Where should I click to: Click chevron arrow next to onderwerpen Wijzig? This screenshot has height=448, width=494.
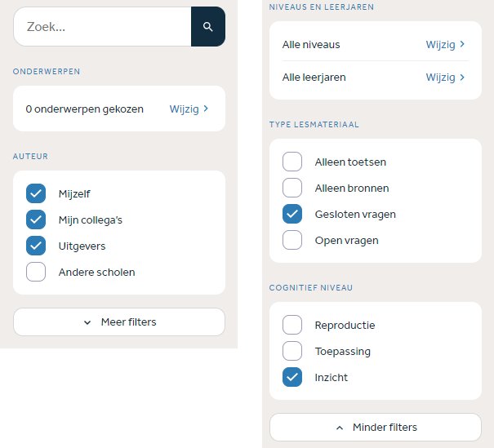pyautogui.click(x=206, y=109)
